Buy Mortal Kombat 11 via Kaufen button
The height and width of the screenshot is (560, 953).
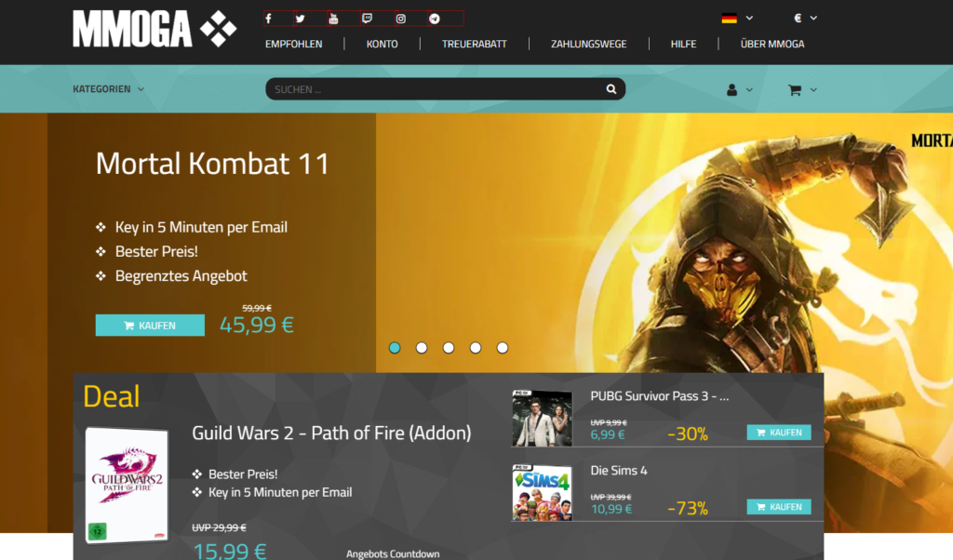[x=150, y=325]
